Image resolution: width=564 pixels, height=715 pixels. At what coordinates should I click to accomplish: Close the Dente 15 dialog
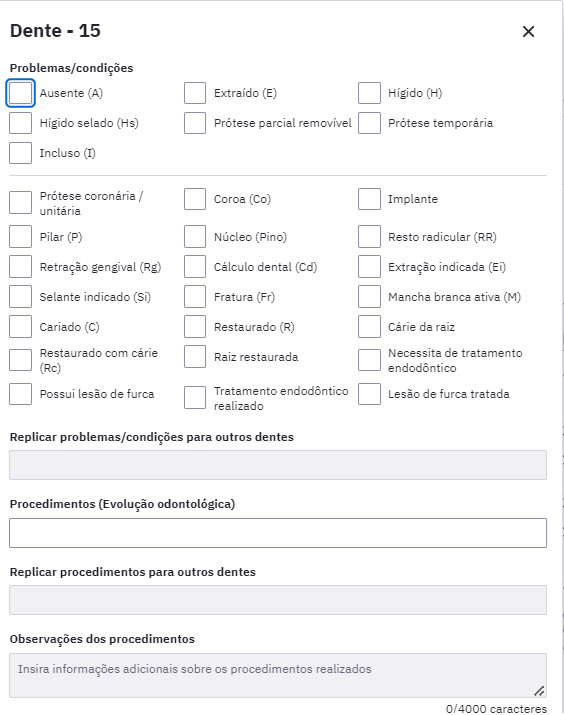[x=528, y=31]
